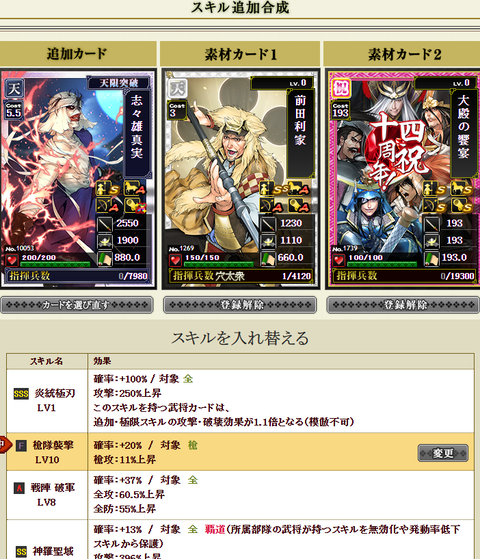The height and width of the screenshot is (559, 480).
Task: Click the 変更 button for 槍隊襲撃
Action: (443, 453)
